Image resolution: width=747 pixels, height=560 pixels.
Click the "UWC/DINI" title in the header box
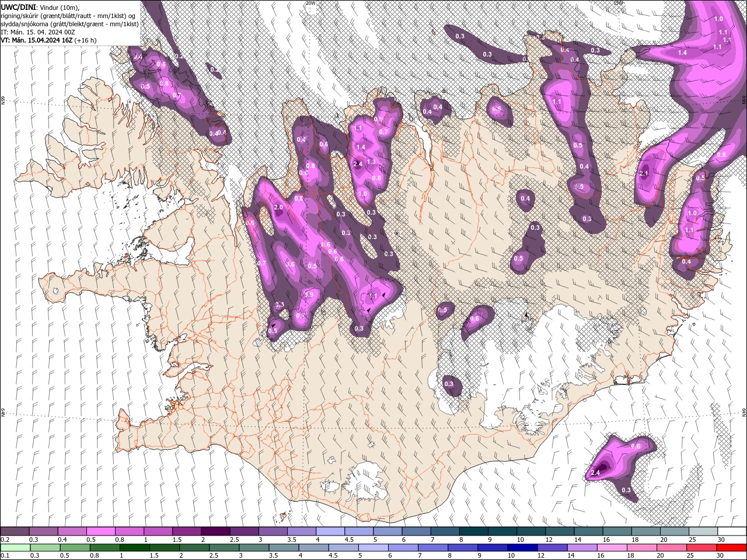tap(18, 6)
